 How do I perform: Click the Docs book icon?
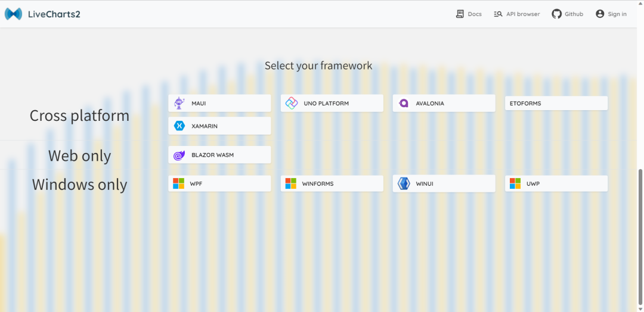(460, 14)
